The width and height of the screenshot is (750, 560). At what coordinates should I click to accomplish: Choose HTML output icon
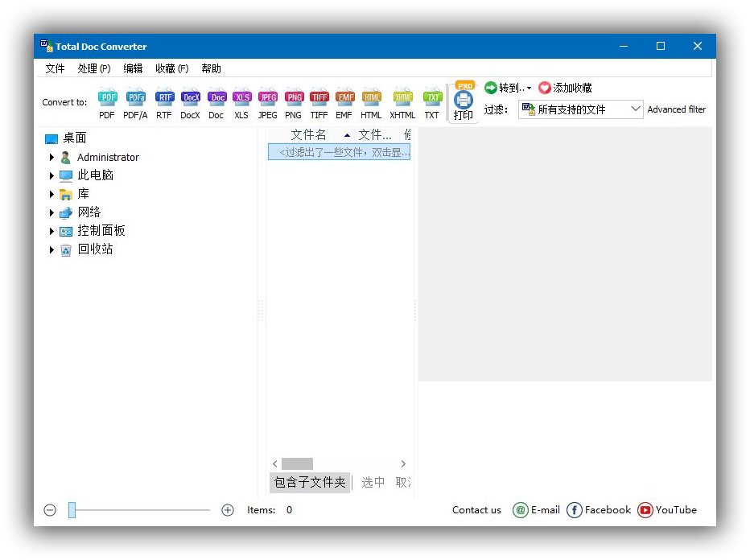371,103
